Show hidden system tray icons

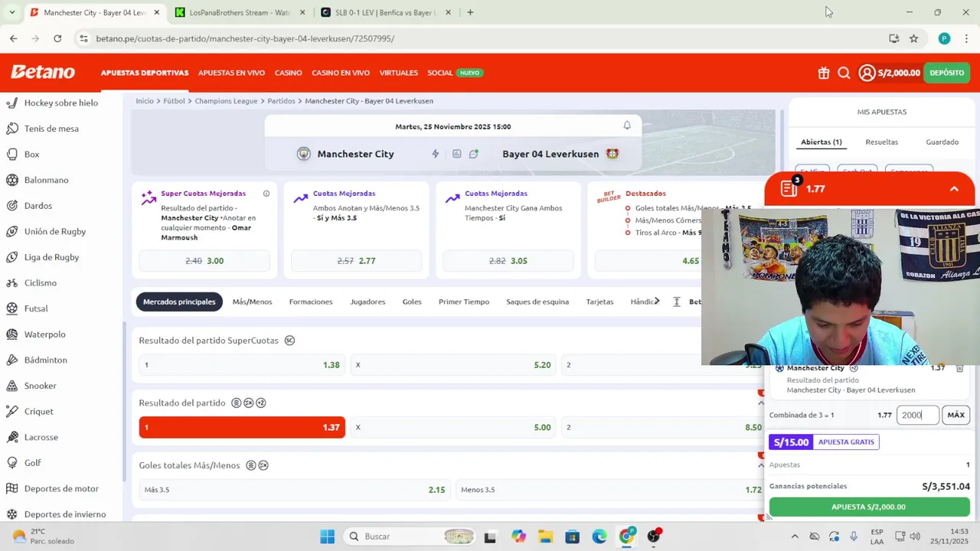pyautogui.click(x=795, y=536)
